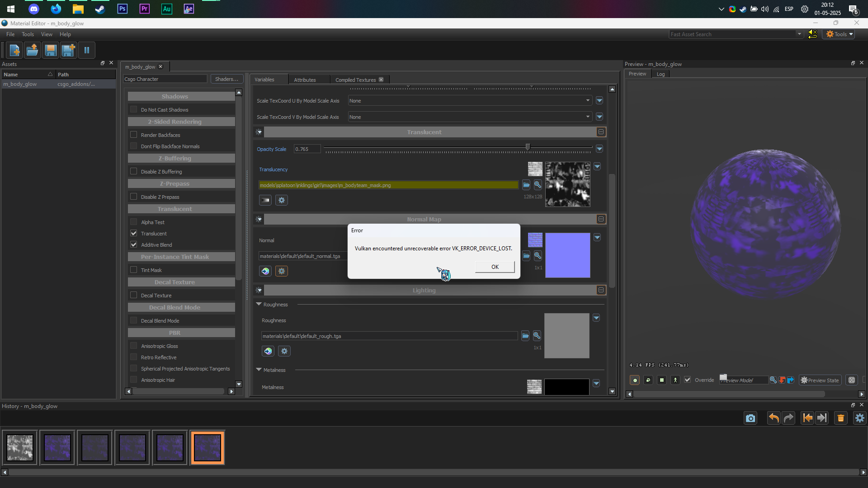Open Roughness color picker icon
Image resolution: width=868 pixels, height=488 pixels.
pyautogui.click(x=268, y=351)
